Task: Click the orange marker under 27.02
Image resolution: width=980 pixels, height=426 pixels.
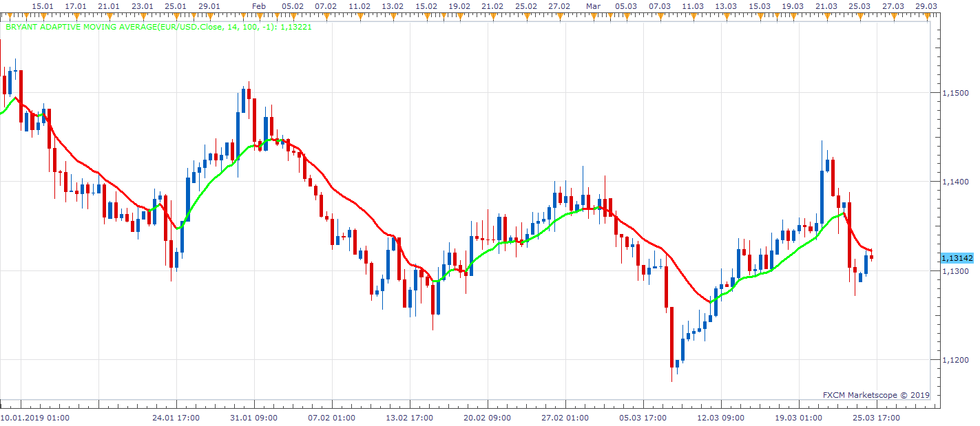Action: [559, 16]
